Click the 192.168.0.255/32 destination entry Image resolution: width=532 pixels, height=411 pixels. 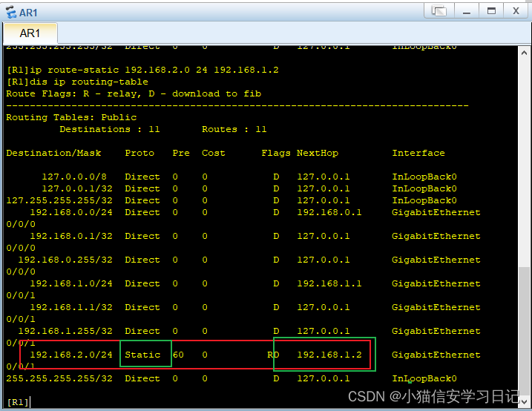click(x=65, y=260)
